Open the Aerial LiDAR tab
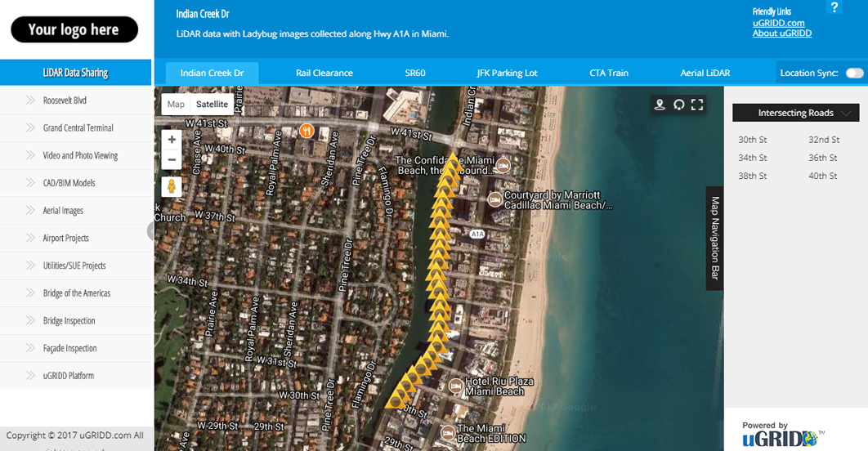Screen dimensions: 868x451 click(x=705, y=73)
